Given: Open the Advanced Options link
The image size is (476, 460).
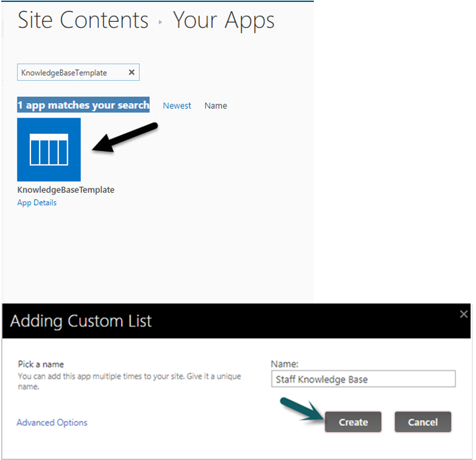Looking at the screenshot, I should (x=52, y=422).
